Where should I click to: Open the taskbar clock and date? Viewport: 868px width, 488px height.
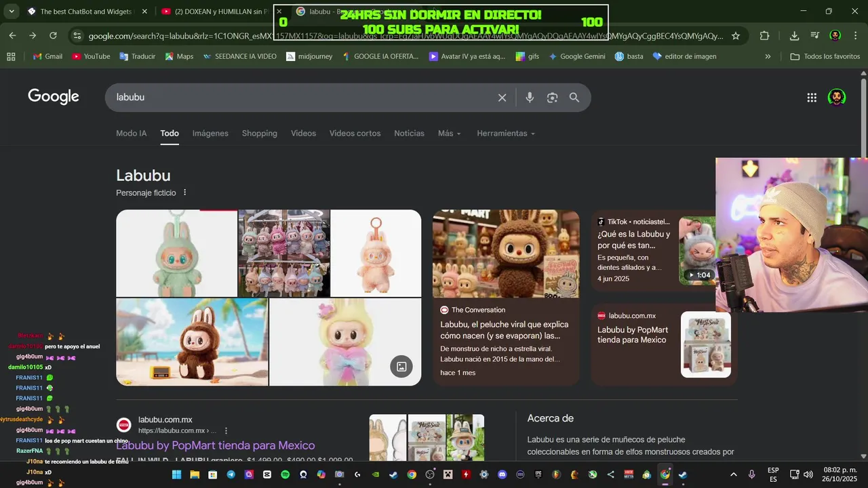[x=840, y=474]
